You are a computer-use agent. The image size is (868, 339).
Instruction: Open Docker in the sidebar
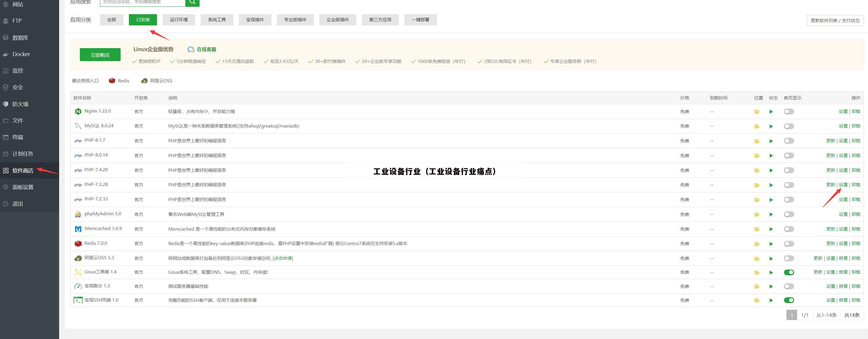(21, 54)
